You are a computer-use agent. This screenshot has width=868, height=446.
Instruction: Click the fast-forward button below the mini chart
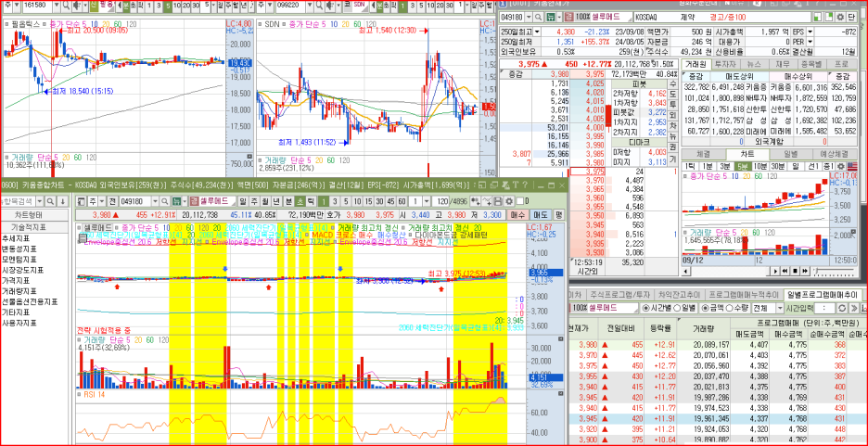[x=805, y=271]
